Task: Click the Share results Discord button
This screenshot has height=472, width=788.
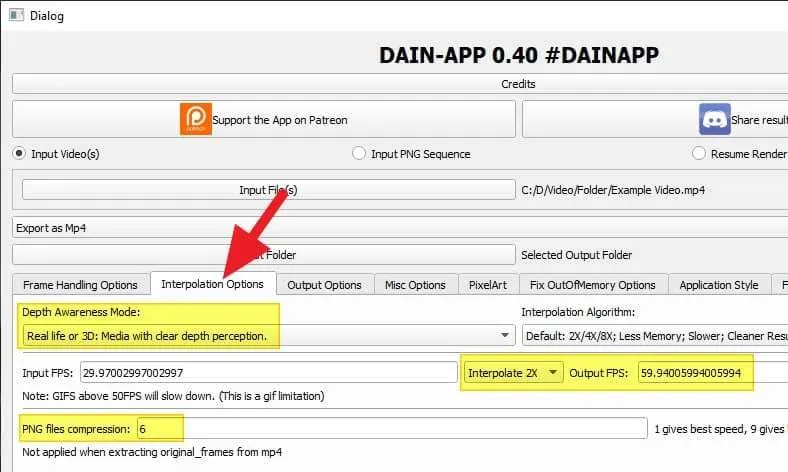Action: [655, 119]
